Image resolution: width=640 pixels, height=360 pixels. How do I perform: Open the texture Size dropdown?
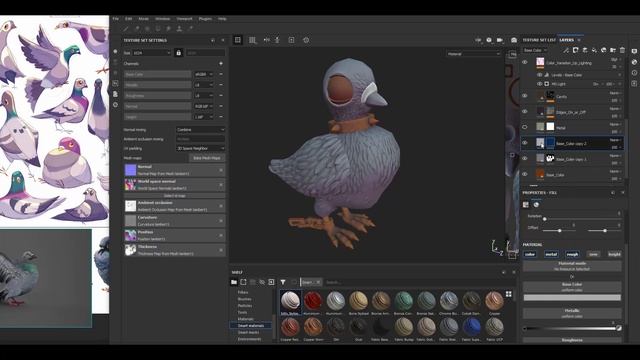point(152,53)
